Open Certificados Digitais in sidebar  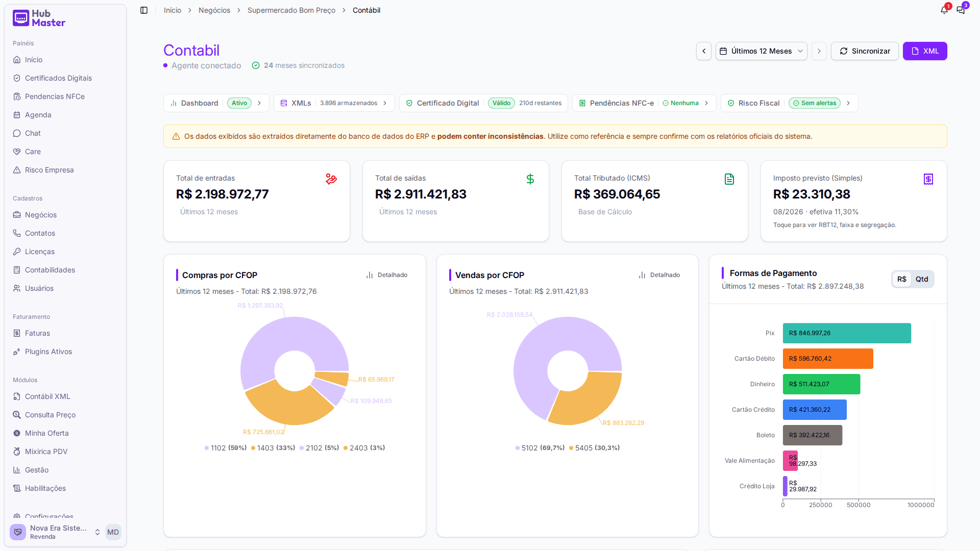tap(65, 78)
